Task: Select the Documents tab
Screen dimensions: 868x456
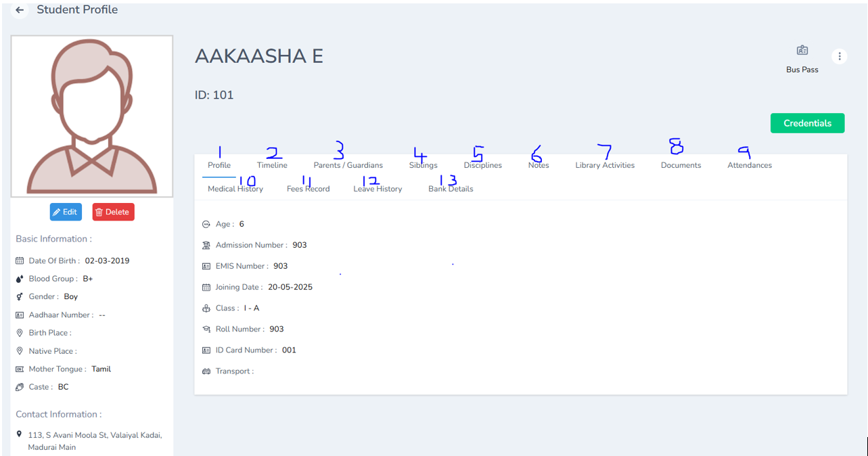Action: coord(680,164)
